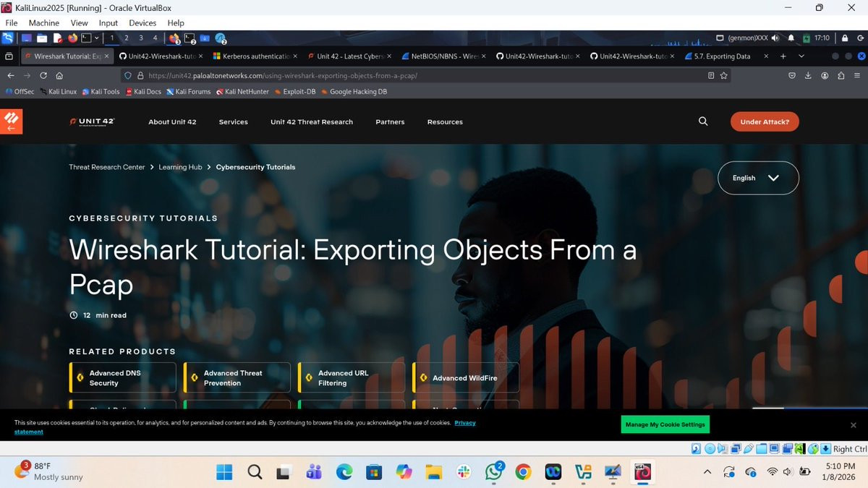This screenshot has width=868, height=488.
Task: Open the terminal emulator in Kali panel
Action: coord(86,38)
